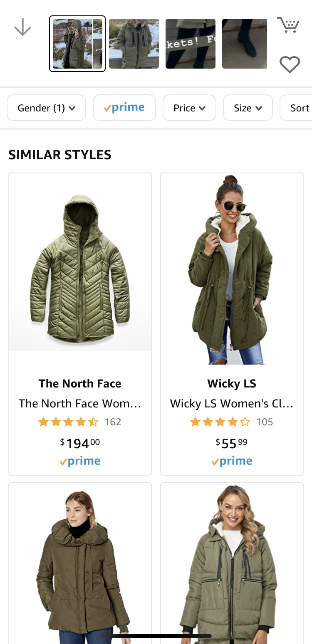
Task: Select the fourth thumbnail showing black boots
Action: tap(245, 44)
